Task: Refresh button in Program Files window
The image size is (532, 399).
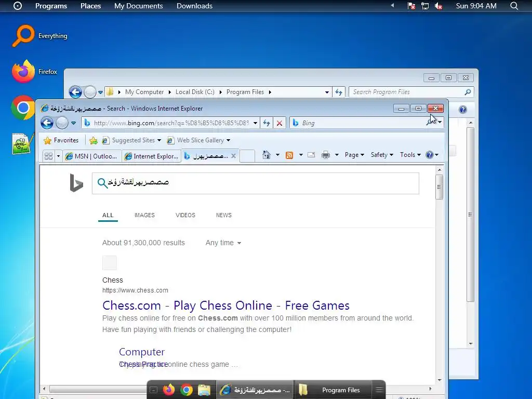Action: point(339,92)
